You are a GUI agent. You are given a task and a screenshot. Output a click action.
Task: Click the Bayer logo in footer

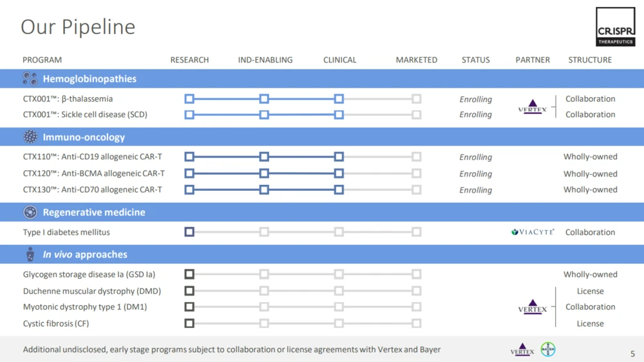[x=548, y=349]
